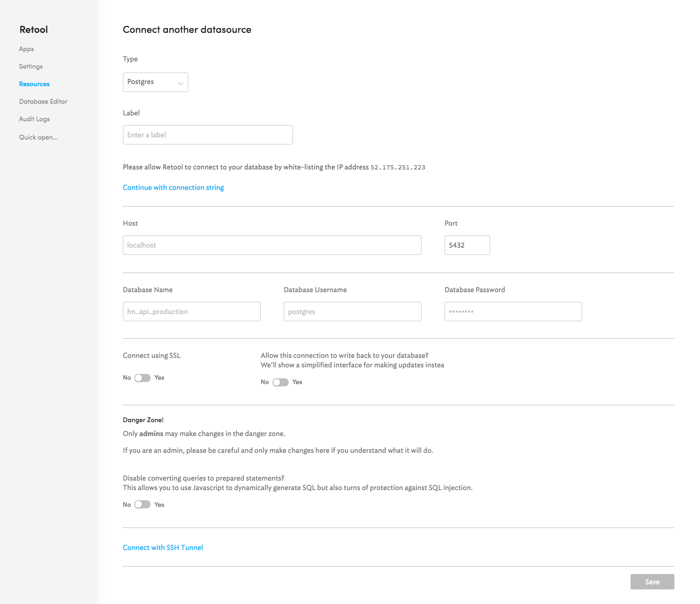Click the Port field showing 5432
The width and height of the screenshot is (700, 604).
[467, 245]
